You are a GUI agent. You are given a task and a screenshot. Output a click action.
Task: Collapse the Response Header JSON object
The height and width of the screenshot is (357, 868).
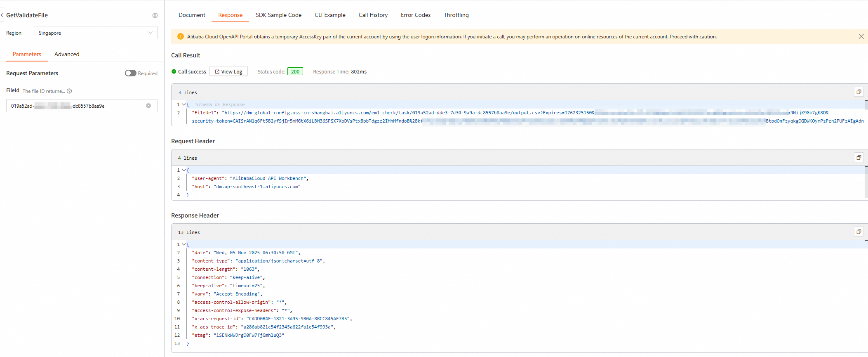click(x=183, y=244)
